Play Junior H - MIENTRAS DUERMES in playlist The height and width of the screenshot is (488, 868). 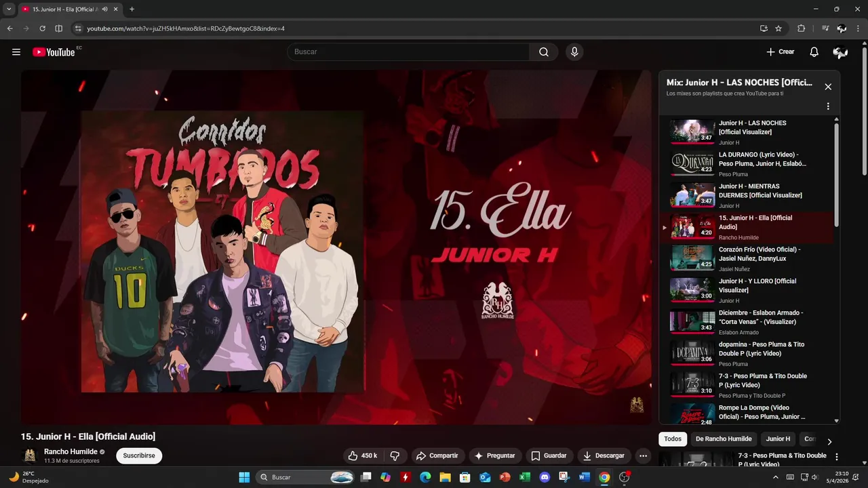click(x=747, y=196)
